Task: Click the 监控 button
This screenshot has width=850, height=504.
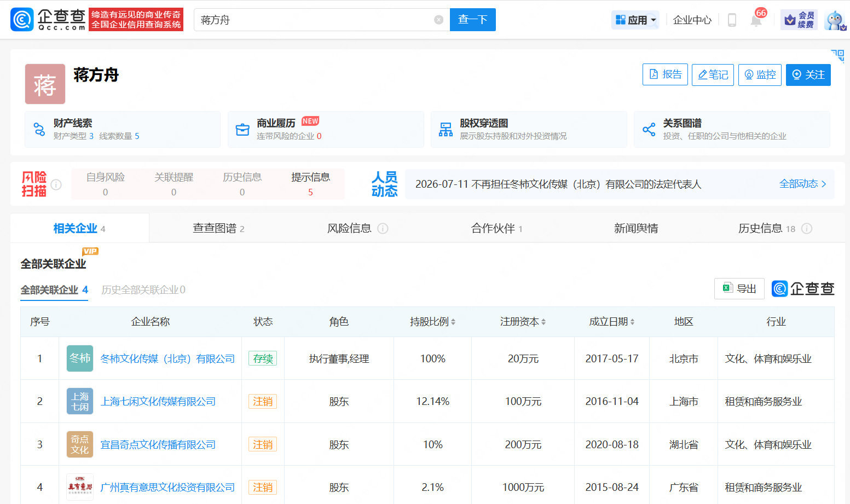Action: (x=760, y=74)
